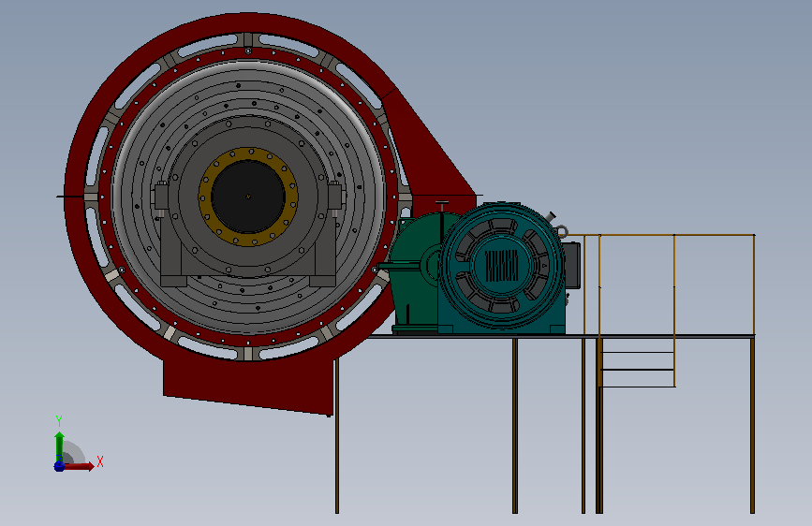The width and height of the screenshot is (812, 526).
Task: Select the lifting eye bolt on the motor
Action: click(562, 231)
